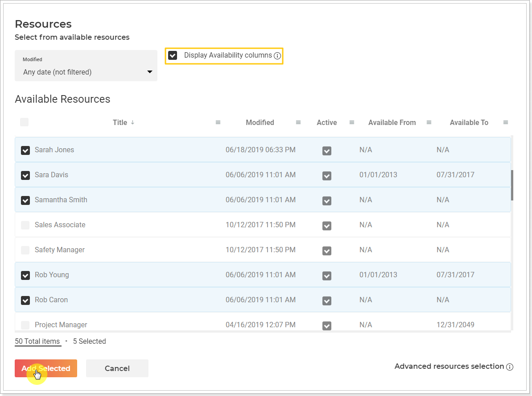
Task: Deselect the Rob Caron row checkbox
Action: (x=25, y=300)
